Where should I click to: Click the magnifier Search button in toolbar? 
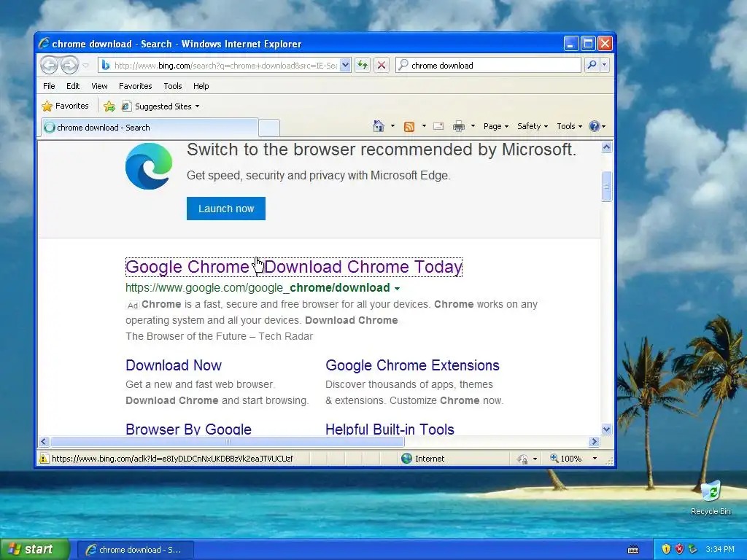click(x=592, y=65)
